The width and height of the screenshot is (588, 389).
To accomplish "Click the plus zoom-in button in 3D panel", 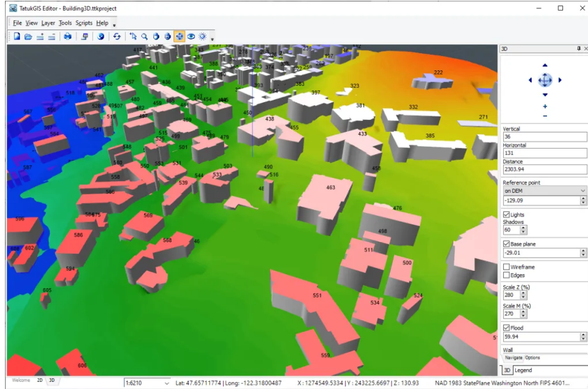I will click(x=545, y=106).
